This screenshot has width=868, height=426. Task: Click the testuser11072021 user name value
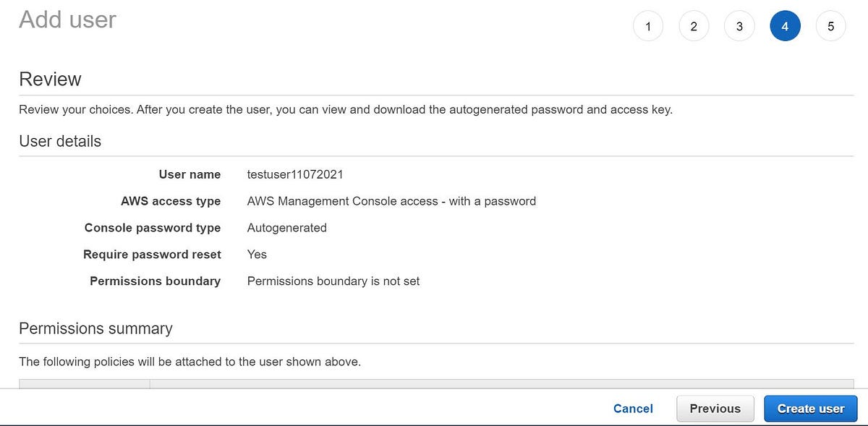(295, 174)
